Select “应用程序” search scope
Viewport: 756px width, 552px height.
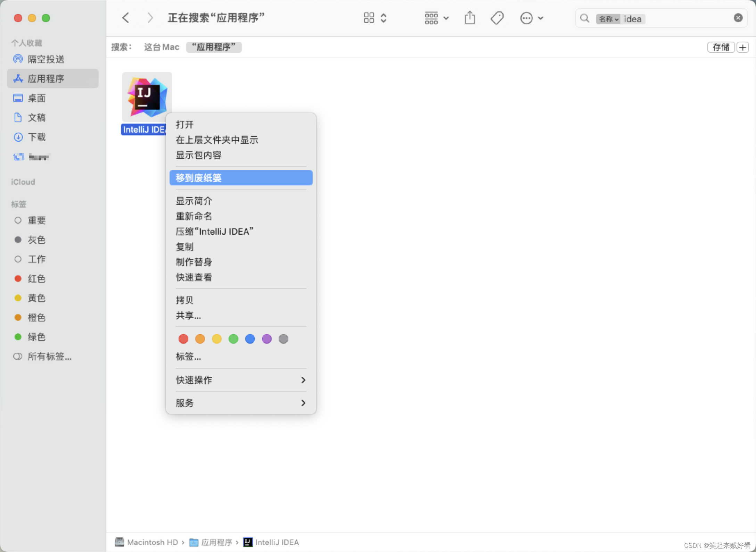[214, 47]
